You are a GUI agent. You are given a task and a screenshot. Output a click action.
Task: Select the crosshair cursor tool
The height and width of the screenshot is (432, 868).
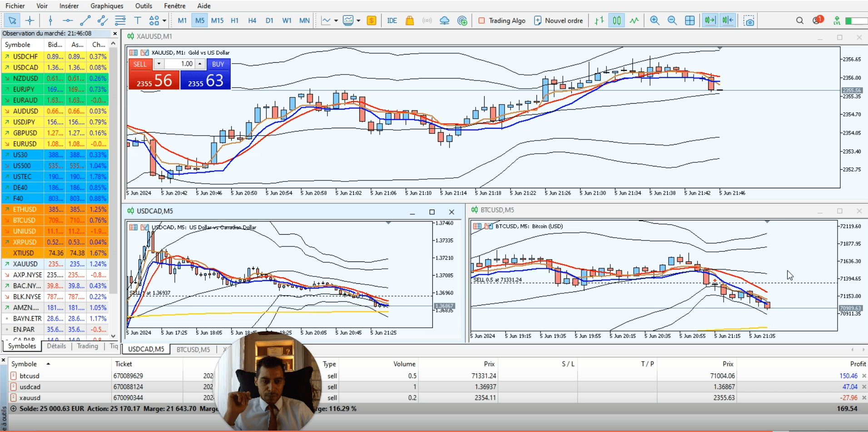pyautogui.click(x=30, y=20)
